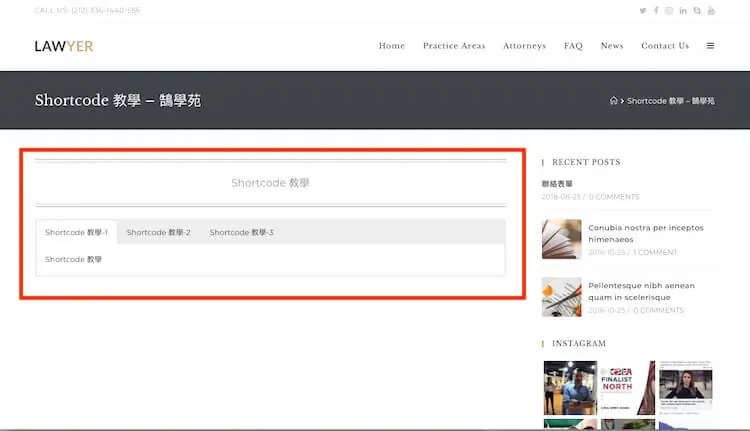Screen dimensions: 750x431
Task: Click the pen and orange post thumbnail
Action: [x=562, y=297]
